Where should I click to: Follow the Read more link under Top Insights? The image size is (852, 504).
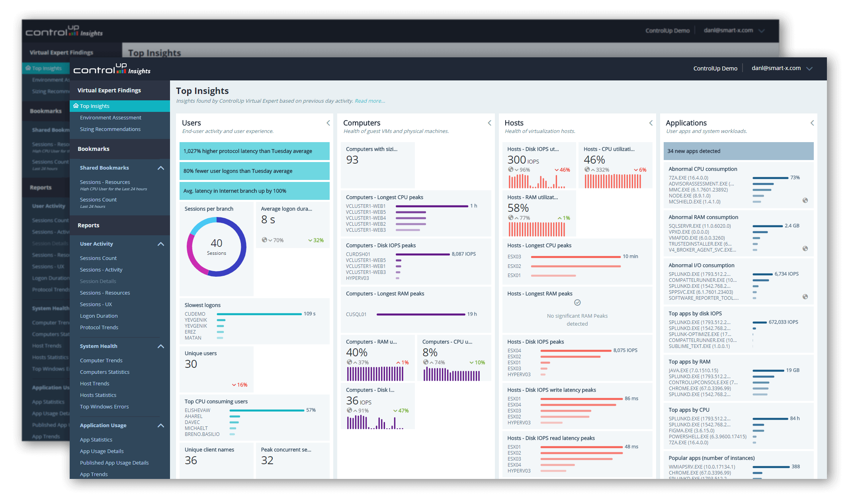tap(370, 101)
